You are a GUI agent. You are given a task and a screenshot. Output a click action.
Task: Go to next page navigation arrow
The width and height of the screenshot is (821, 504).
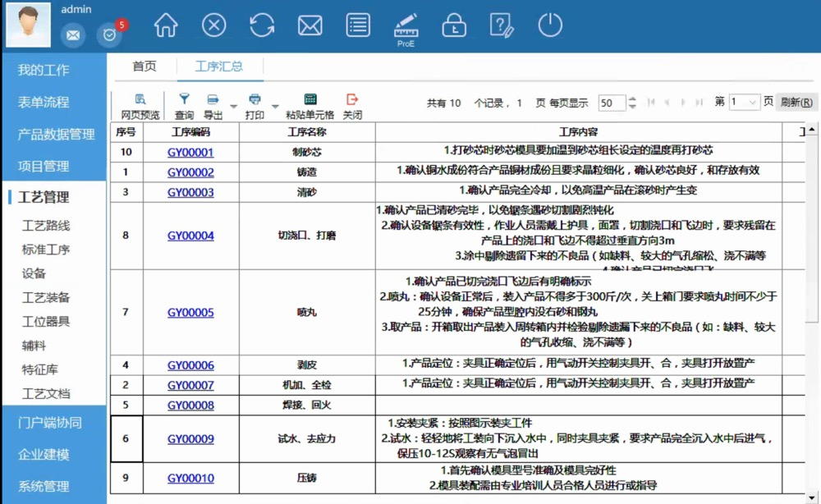683,102
